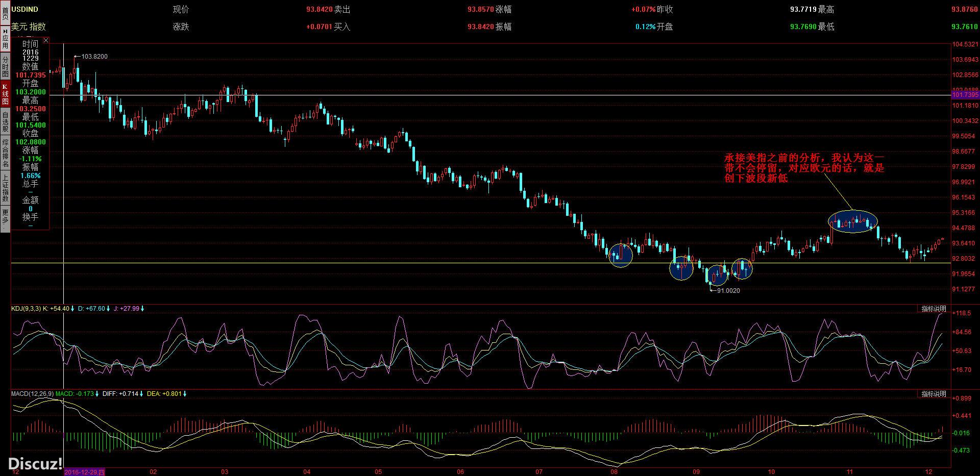
Task: Click the 最高 value 93.8760
Action: coord(965,9)
